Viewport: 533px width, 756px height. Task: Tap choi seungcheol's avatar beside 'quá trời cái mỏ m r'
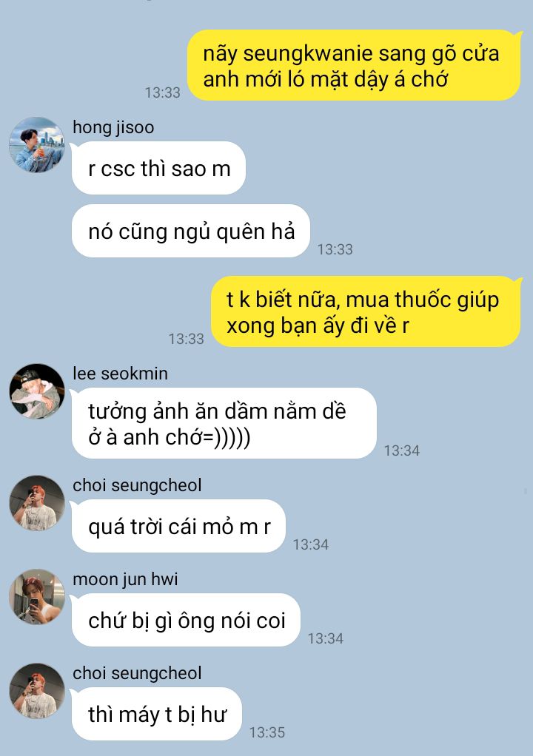click(x=37, y=503)
